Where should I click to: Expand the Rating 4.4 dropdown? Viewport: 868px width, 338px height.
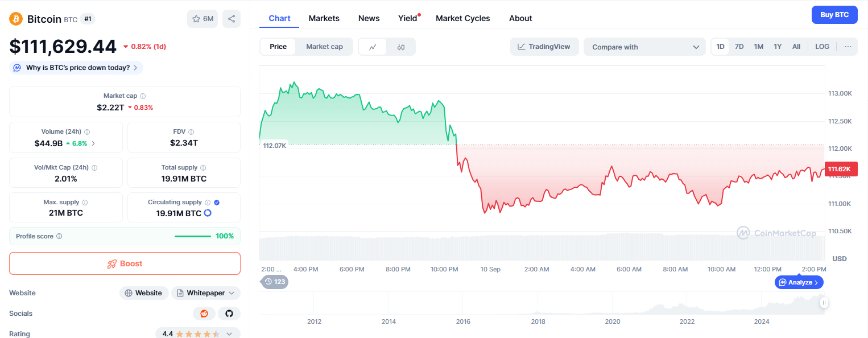(198, 333)
